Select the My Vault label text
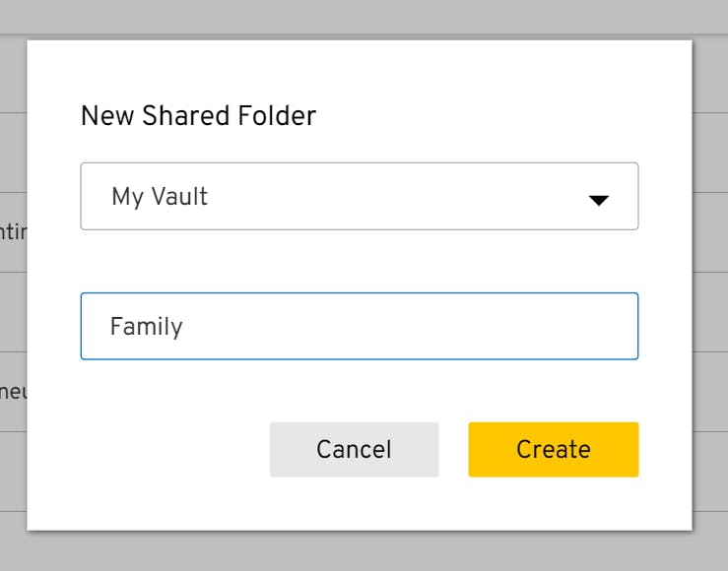The image size is (728, 571). coord(160,197)
